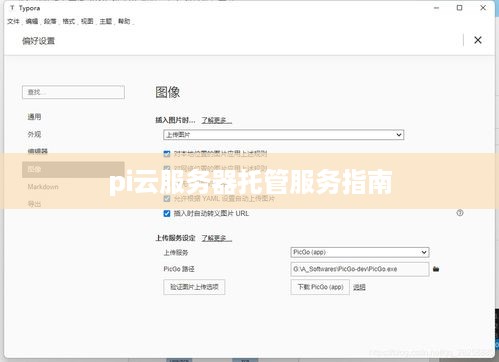Close the preferences panel with X
The image size is (499, 362).
478,40
